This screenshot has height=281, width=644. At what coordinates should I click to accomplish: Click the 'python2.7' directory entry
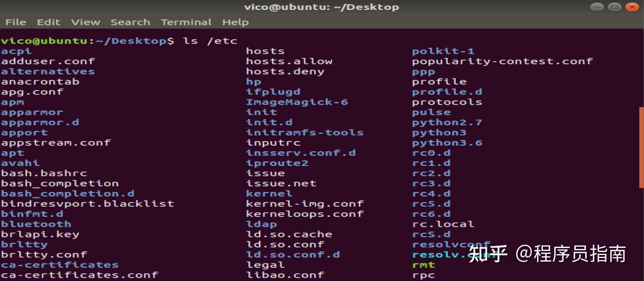click(447, 122)
